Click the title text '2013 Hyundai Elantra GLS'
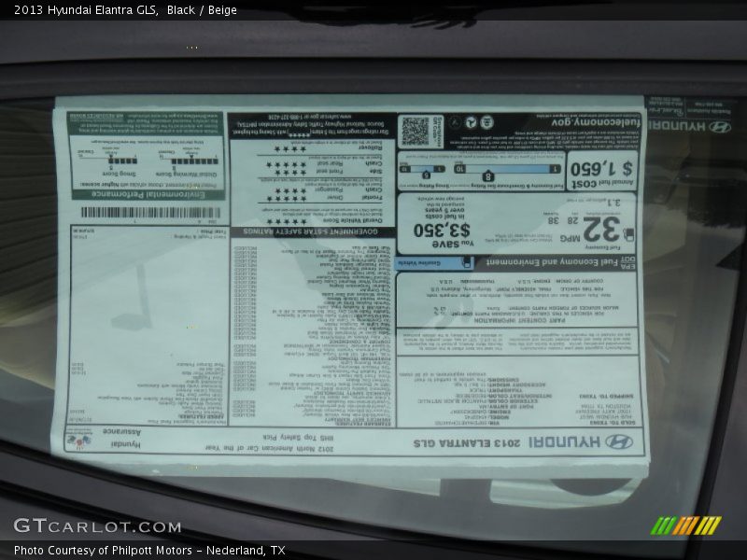Viewport: 747px width, 560px height. (86, 10)
